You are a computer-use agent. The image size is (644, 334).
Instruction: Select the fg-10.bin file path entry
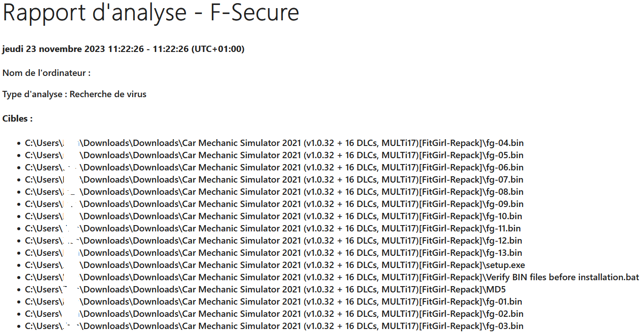(x=273, y=216)
